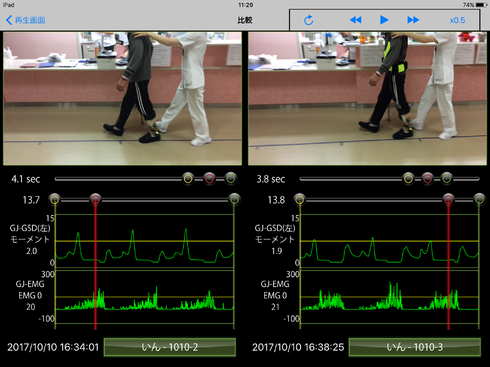Select red marker on left 4.1 sec slider

pyautogui.click(x=209, y=179)
